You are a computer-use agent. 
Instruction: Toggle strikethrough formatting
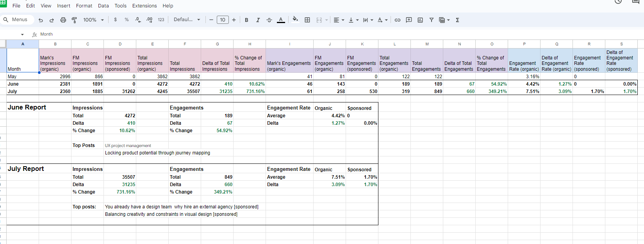pos(269,20)
